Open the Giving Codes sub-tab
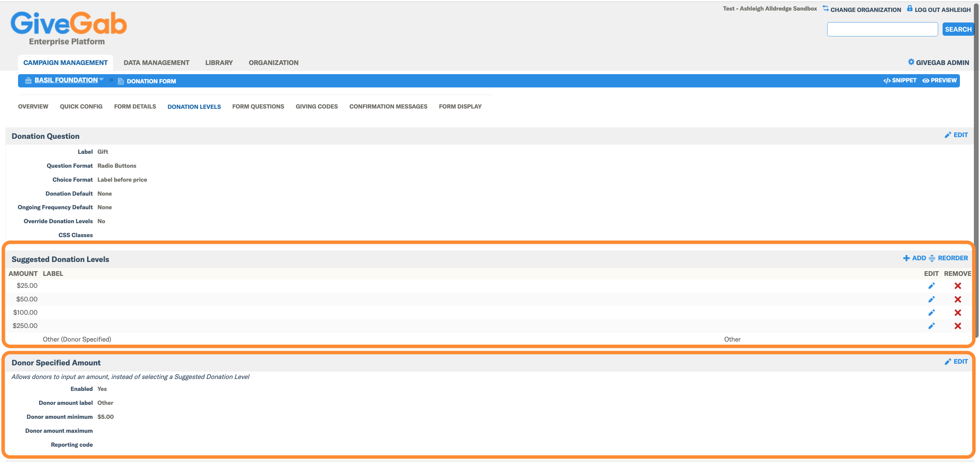Viewport: 980px width, 462px height. click(x=316, y=106)
